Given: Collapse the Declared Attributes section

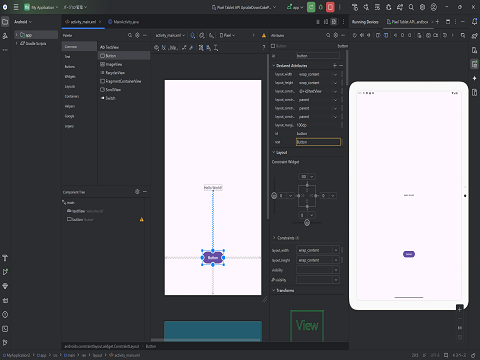Looking at the screenshot, I should click(274, 66).
